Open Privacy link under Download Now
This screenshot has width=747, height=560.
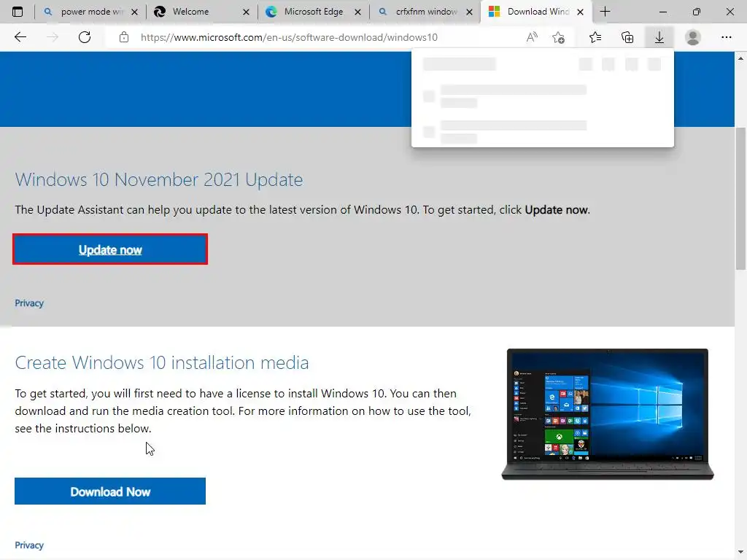[29, 545]
